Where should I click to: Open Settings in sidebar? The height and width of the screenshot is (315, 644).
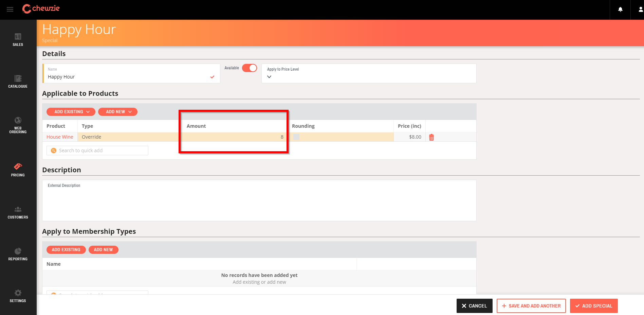[18, 296]
